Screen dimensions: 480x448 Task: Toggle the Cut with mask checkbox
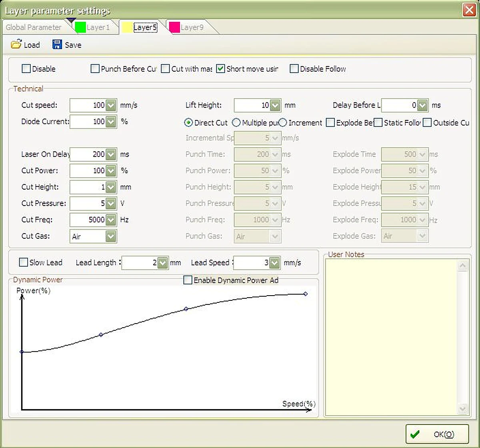coord(165,69)
